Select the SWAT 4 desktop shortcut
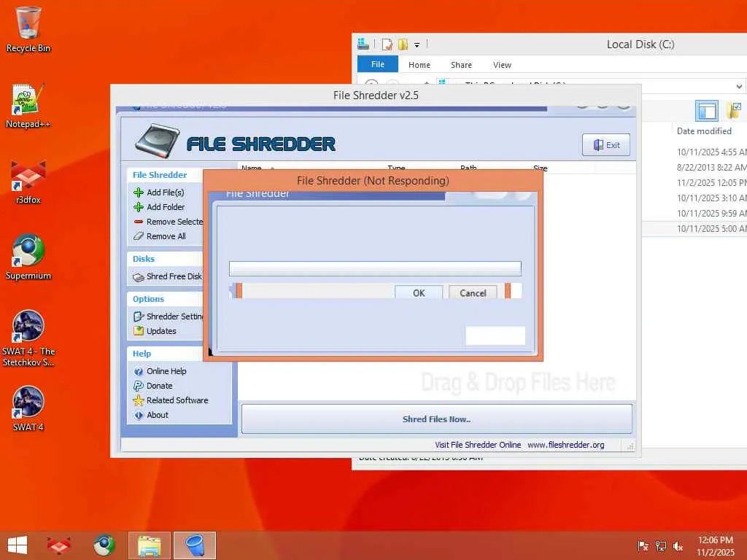Screen dimensions: 747x560 28,408
